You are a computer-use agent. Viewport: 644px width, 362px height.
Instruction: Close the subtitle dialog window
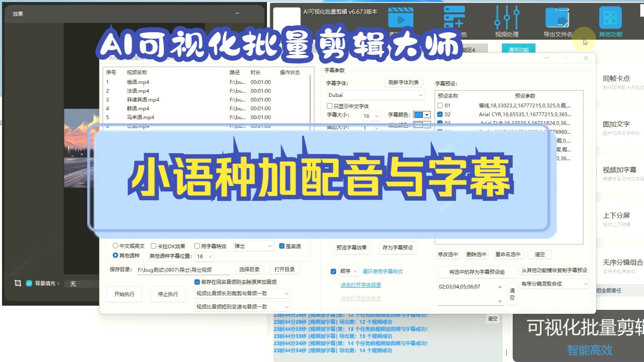coord(586,58)
